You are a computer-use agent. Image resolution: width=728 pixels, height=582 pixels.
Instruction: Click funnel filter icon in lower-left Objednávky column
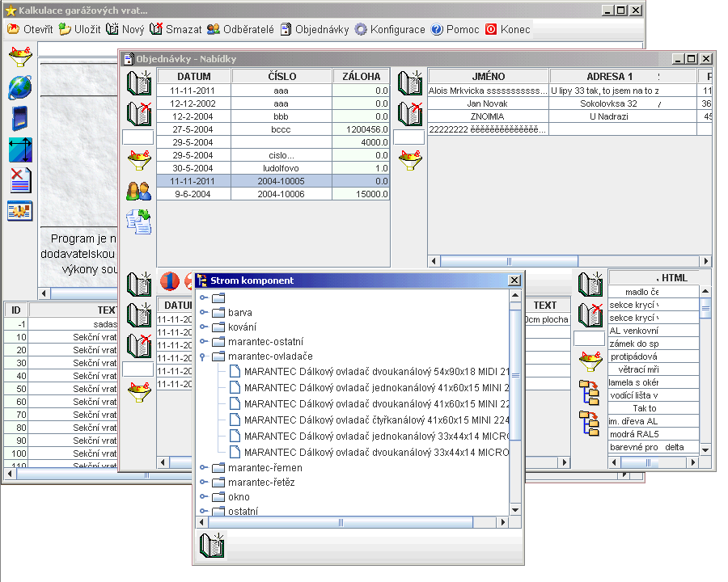(x=139, y=392)
